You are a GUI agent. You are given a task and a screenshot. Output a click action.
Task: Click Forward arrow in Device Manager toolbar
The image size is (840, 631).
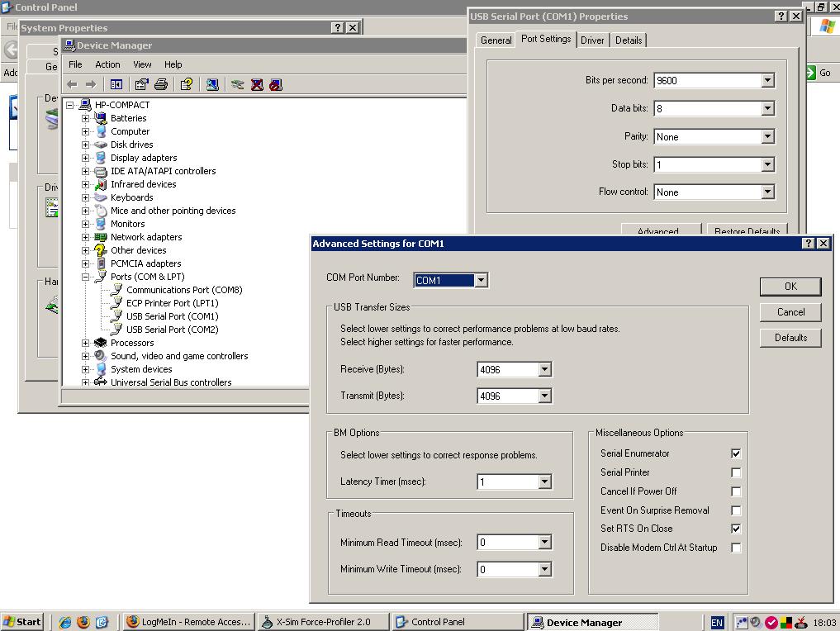[91, 84]
